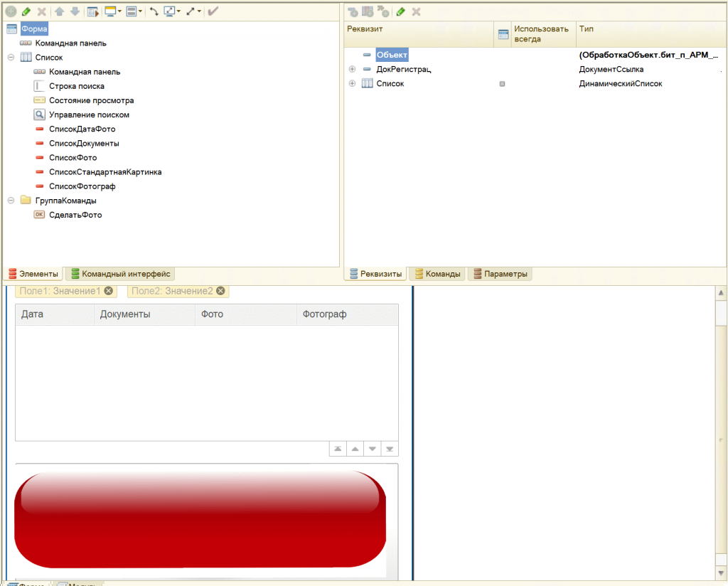Click the third add icon with arrow in attributes toolbar

[x=383, y=11]
